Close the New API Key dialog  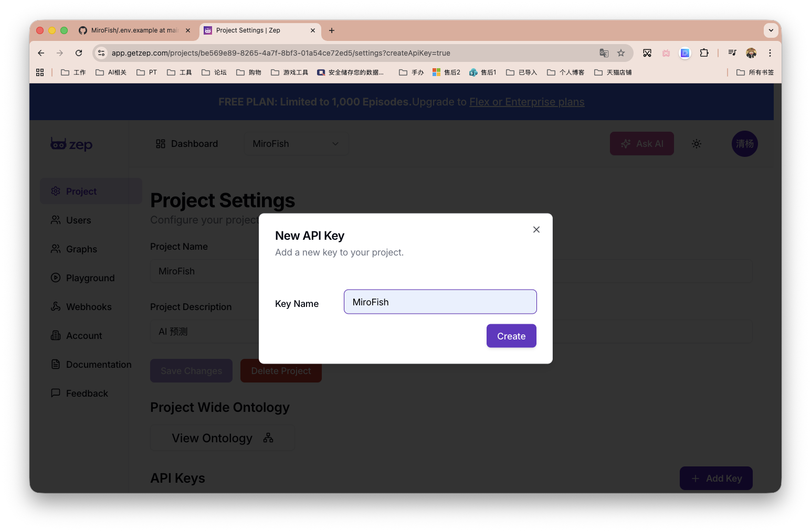pos(536,229)
